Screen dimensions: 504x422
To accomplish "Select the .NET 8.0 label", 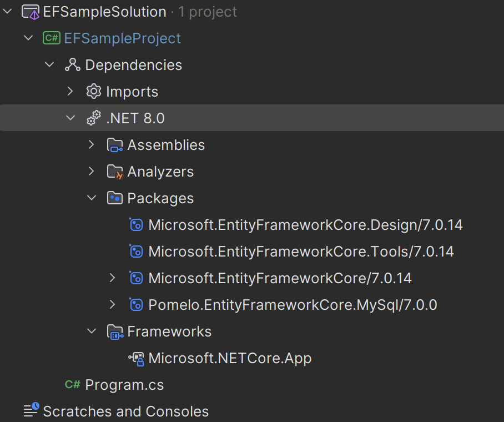I will (x=135, y=118).
